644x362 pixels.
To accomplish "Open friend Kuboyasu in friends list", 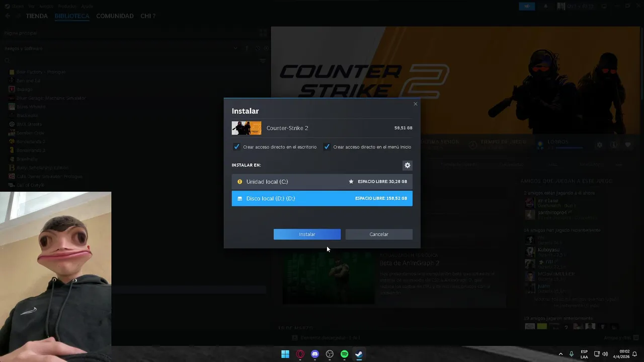I will (548, 249).
